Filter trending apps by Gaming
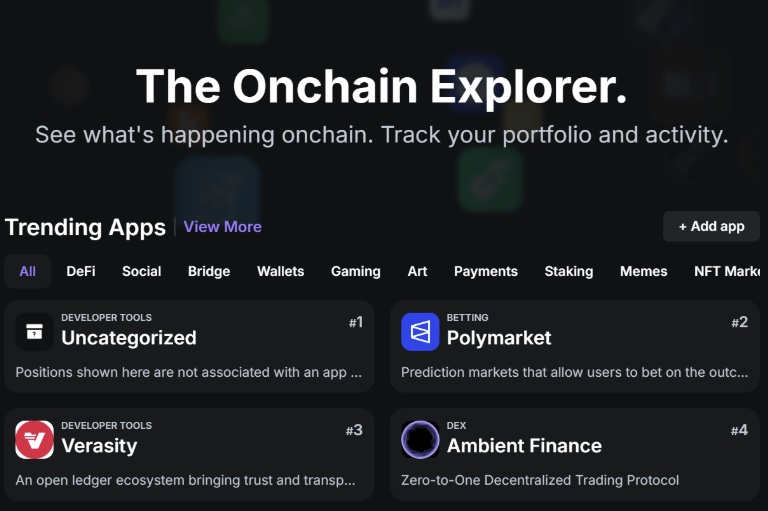The width and height of the screenshot is (768, 511). [356, 271]
